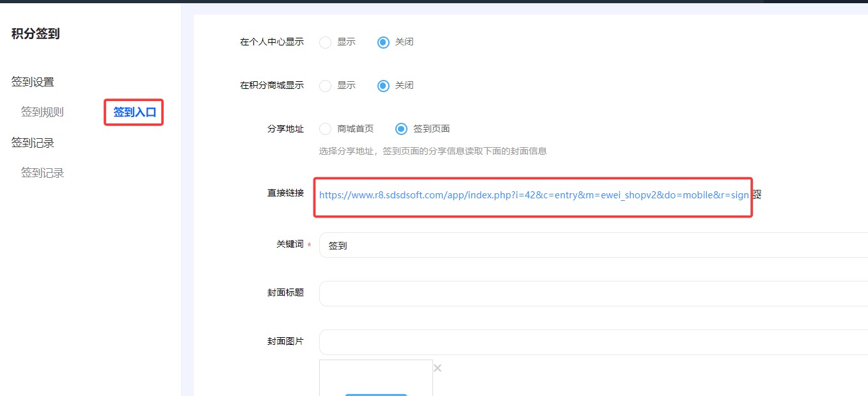Open 签到规则 in the sidebar
Viewport: 868px width, 396px height.
pos(42,113)
